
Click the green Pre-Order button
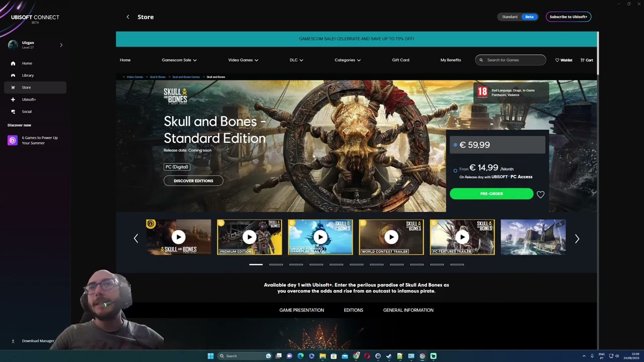tap(492, 194)
